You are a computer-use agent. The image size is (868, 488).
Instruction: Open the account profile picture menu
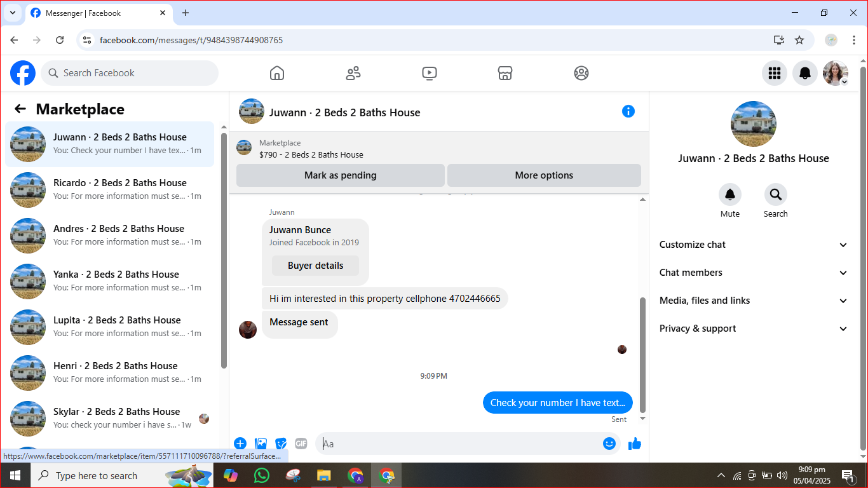pos(835,73)
